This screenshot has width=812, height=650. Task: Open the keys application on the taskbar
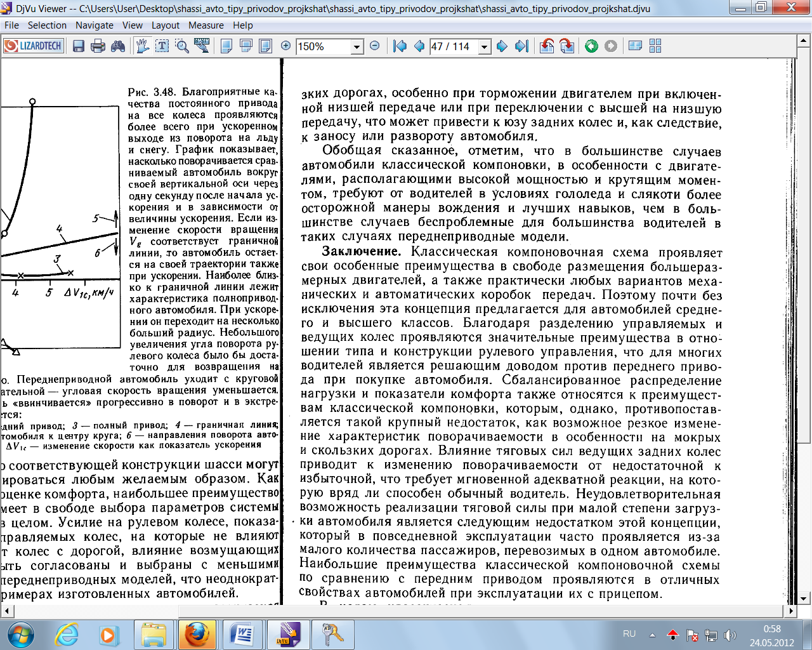click(332, 634)
